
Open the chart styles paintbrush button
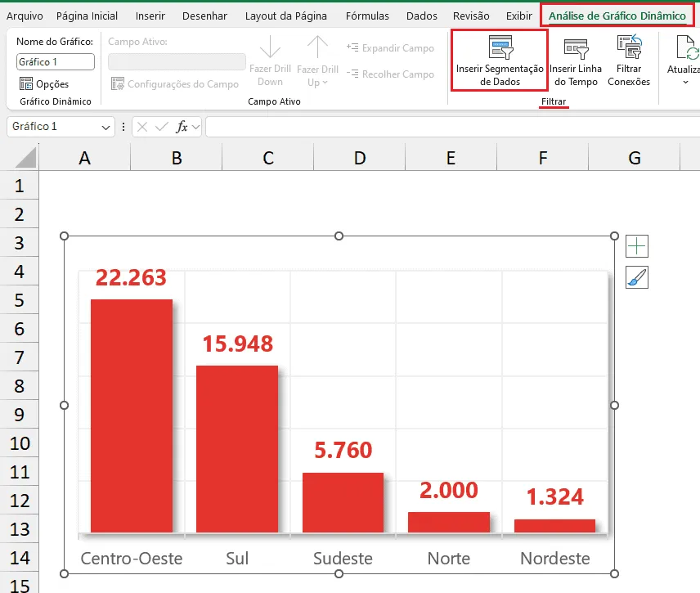pos(636,277)
